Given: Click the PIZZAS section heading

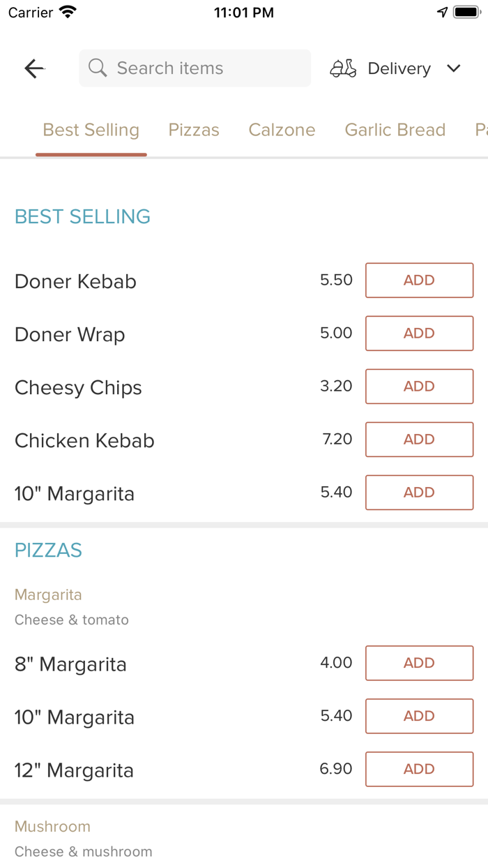Looking at the screenshot, I should [x=47, y=550].
